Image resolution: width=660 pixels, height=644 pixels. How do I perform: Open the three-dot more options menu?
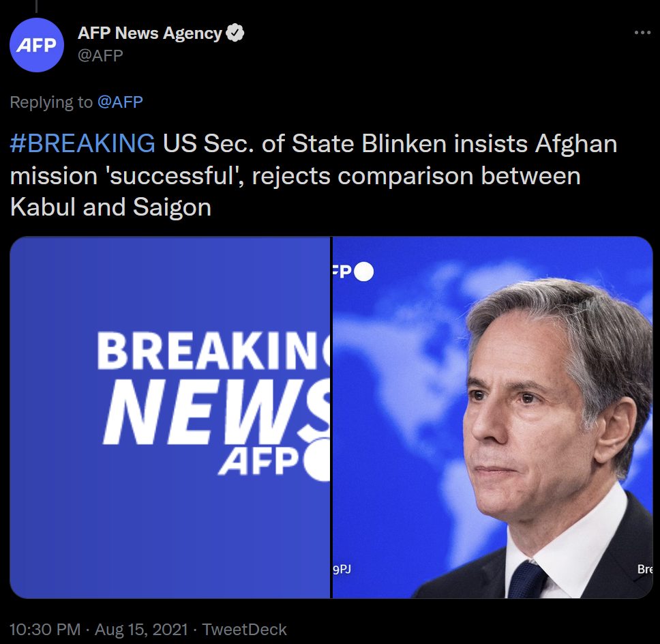pyautogui.click(x=642, y=33)
